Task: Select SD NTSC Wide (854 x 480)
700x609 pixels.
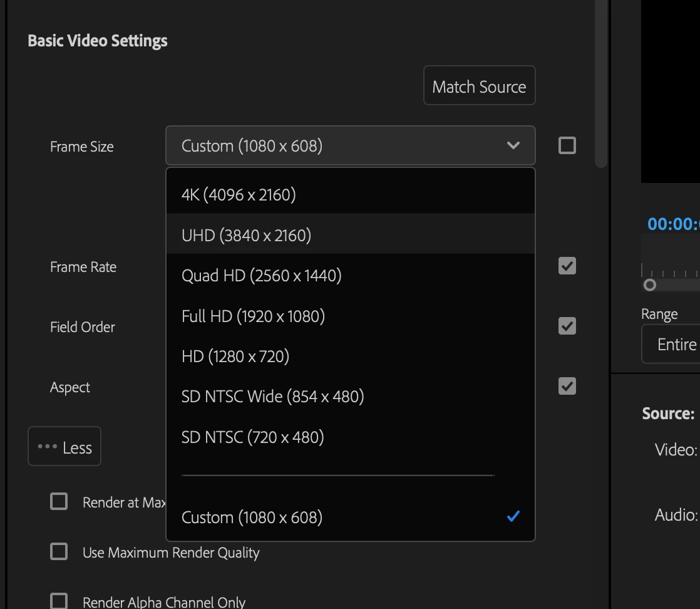Action: pos(351,397)
